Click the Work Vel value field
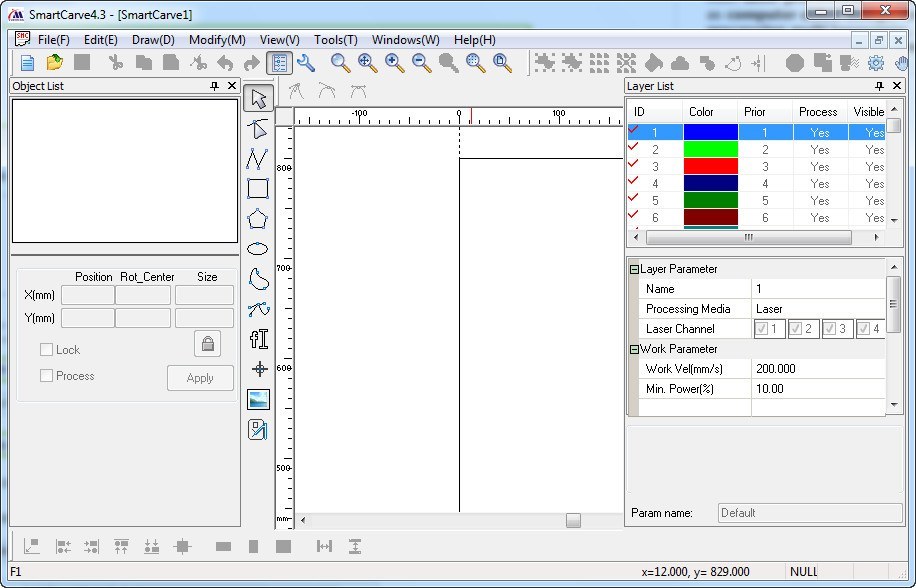 coord(817,369)
